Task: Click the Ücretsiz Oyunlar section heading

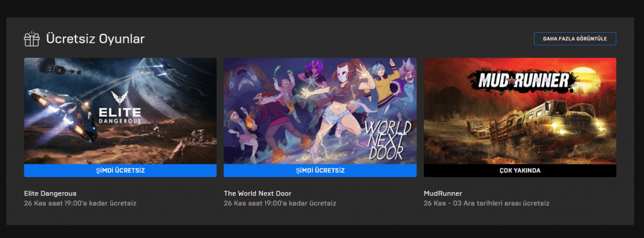Action: pyautogui.click(x=96, y=39)
